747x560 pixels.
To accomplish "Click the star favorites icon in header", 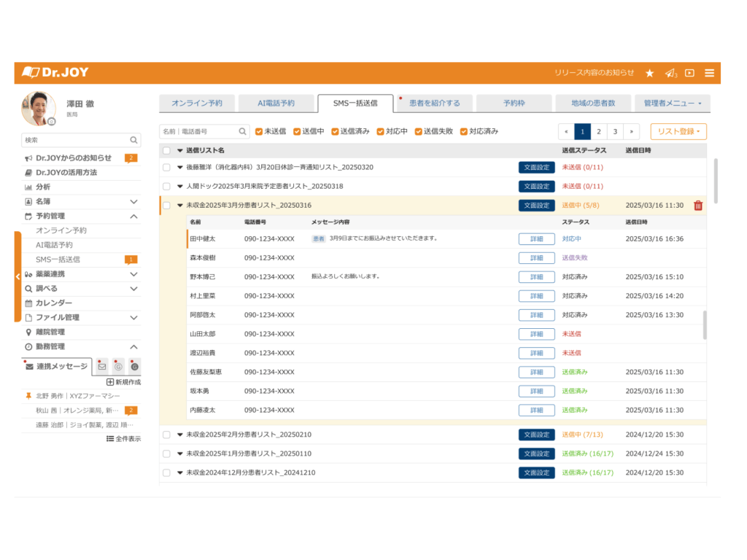I will (x=649, y=73).
